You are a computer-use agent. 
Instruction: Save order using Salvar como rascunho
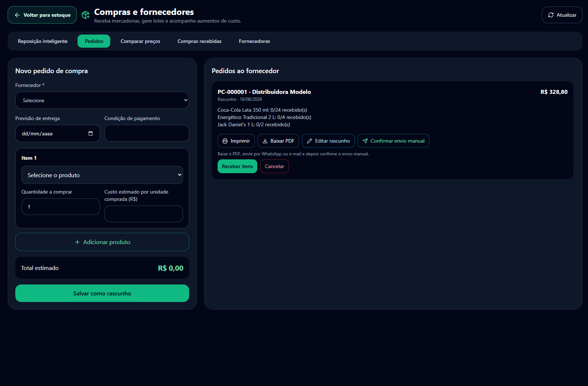point(102,293)
